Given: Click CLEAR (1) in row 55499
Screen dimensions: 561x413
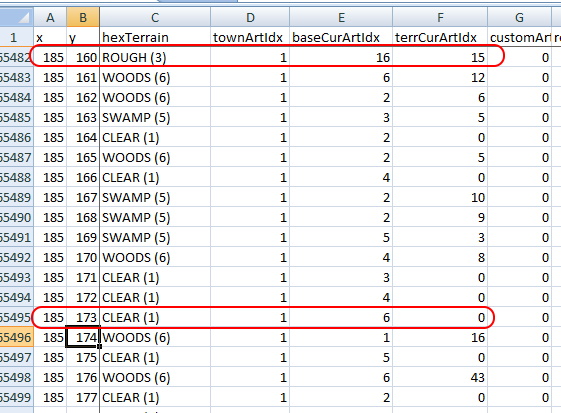Looking at the screenshot, I should (155, 397).
